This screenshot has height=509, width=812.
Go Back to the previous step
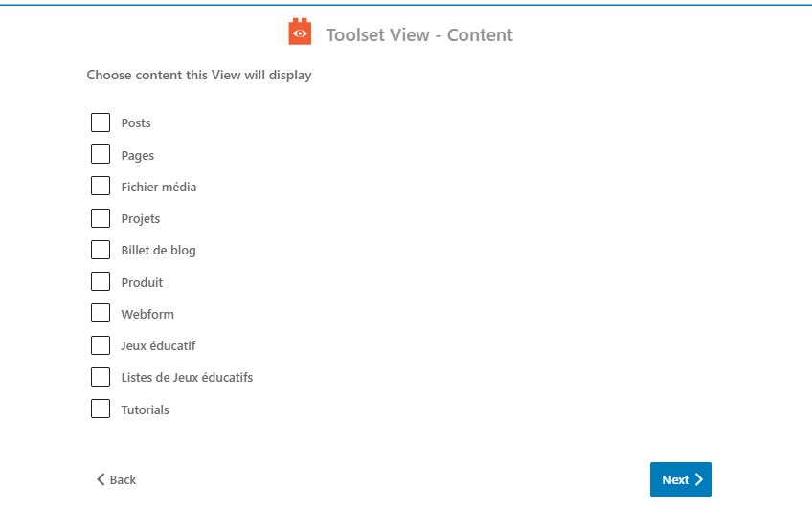117,479
